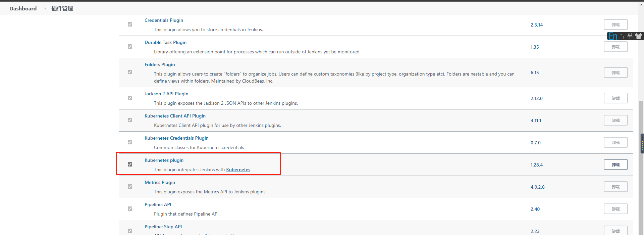This screenshot has width=644, height=235.
Task: Open the Kubernetes Credentials Plugin link
Action: [x=176, y=138]
